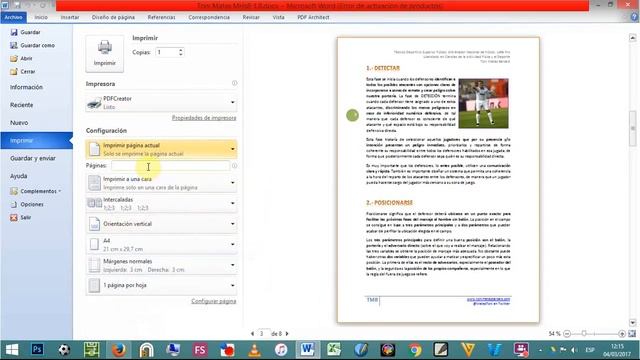Zoom out the print preview
Viewport: 640px width, 360px height.
coord(567,334)
